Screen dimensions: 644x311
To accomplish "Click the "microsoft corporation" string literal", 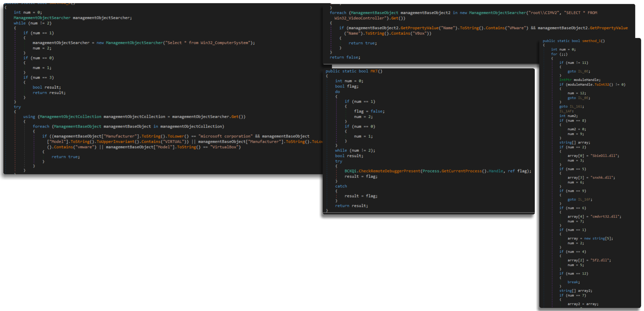I will pyautogui.click(x=225, y=136).
